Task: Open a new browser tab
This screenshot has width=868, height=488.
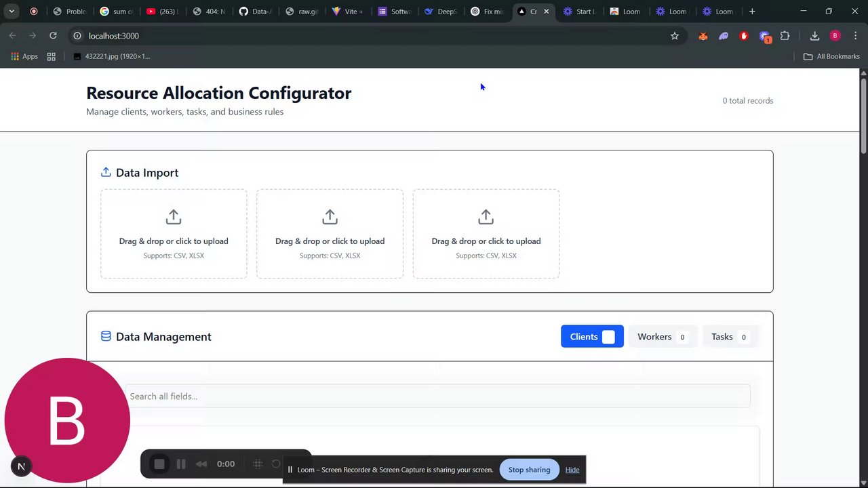Action: tap(752, 12)
